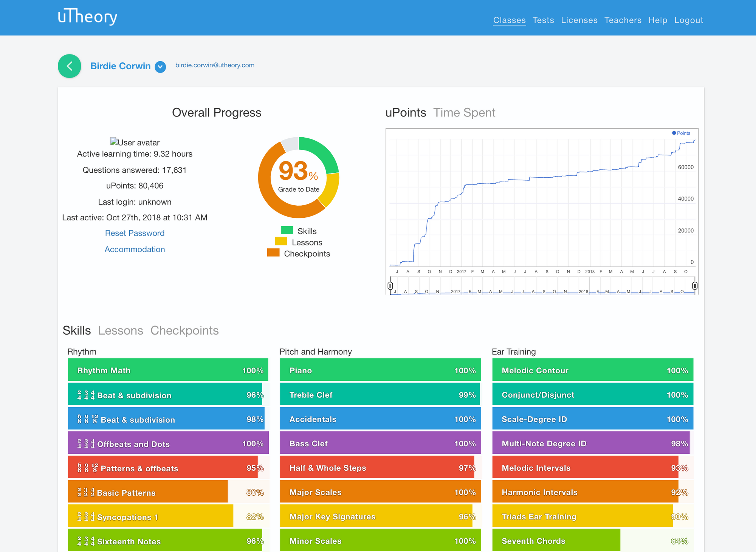Viewport: 756px width, 552px height.
Task: Open the Half & Whole Steps skill bar
Action: pos(381,468)
